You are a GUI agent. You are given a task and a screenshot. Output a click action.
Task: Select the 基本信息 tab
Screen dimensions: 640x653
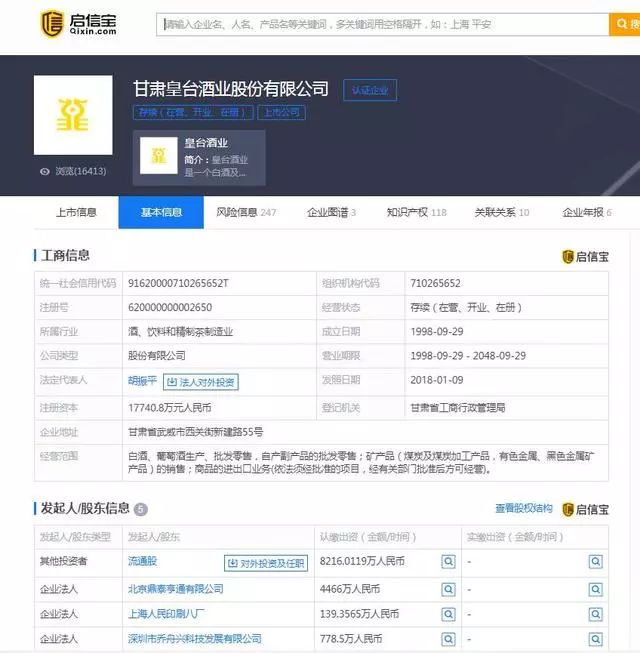pyautogui.click(x=161, y=212)
